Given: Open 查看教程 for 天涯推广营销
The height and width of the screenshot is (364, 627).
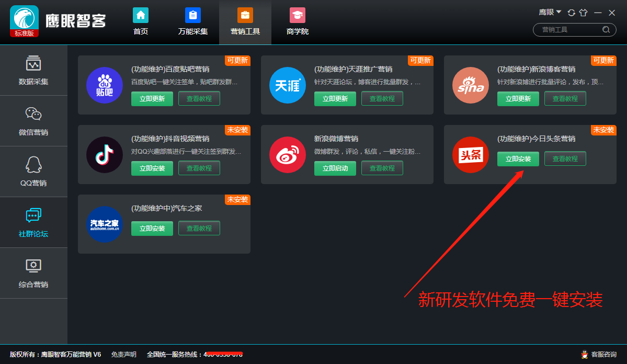Looking at the screenshot, I should click(x=382, y=99).
